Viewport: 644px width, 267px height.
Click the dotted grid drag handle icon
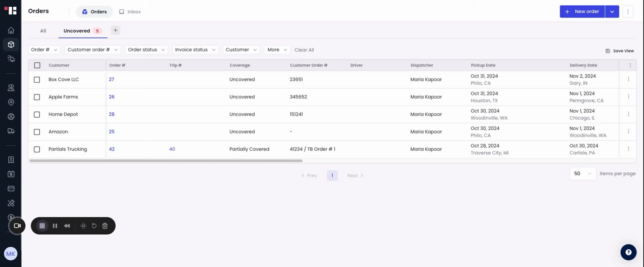point(83,225)
